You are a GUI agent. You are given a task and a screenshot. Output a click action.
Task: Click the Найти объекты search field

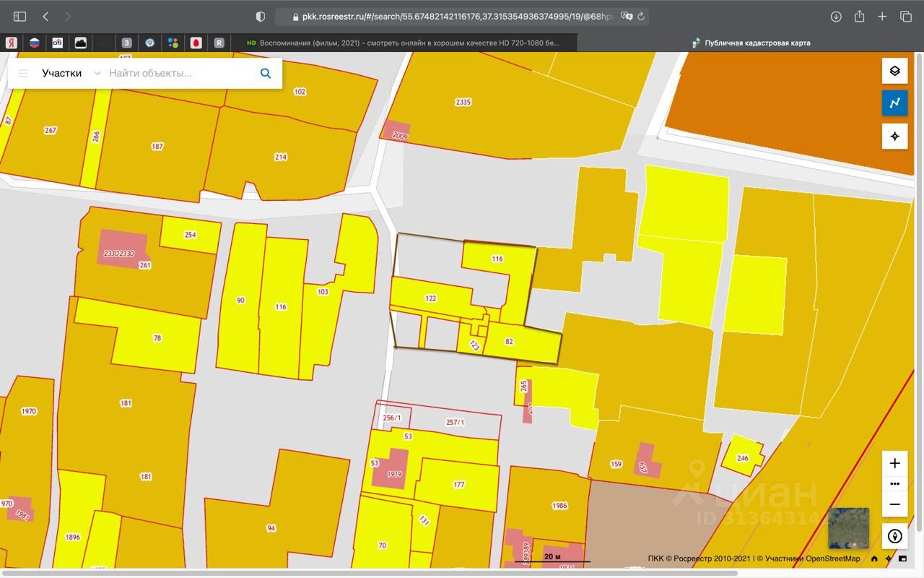tap(180, 73)
